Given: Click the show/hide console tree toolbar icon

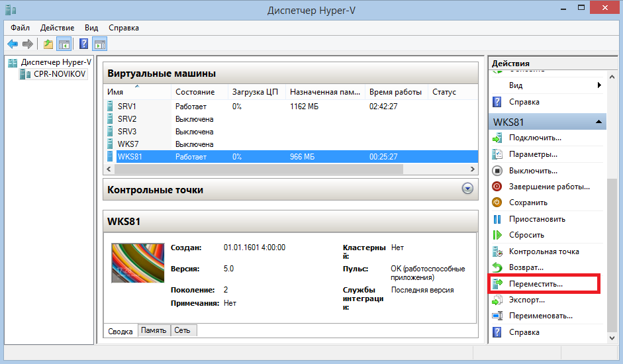Looking at the screenshot, I should click(64, 44).
